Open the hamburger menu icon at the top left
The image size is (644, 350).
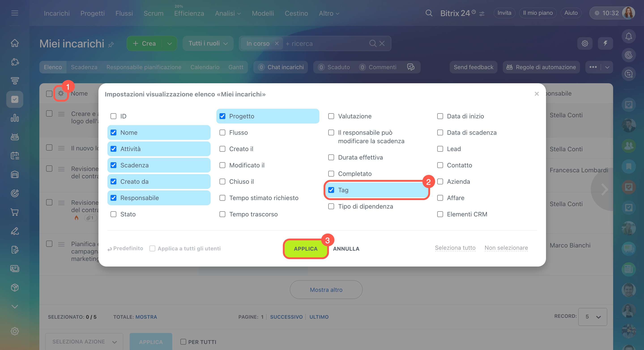click(x=15, y=13)
